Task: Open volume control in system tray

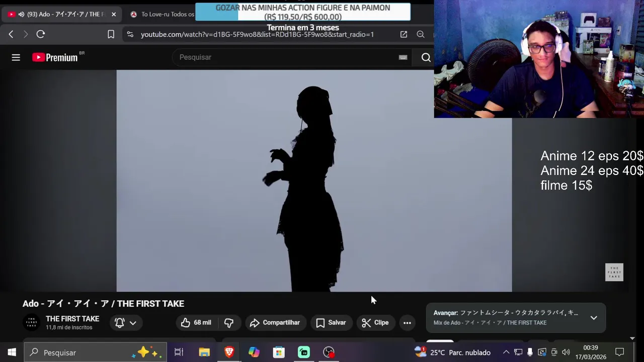Action: [566, 352]
